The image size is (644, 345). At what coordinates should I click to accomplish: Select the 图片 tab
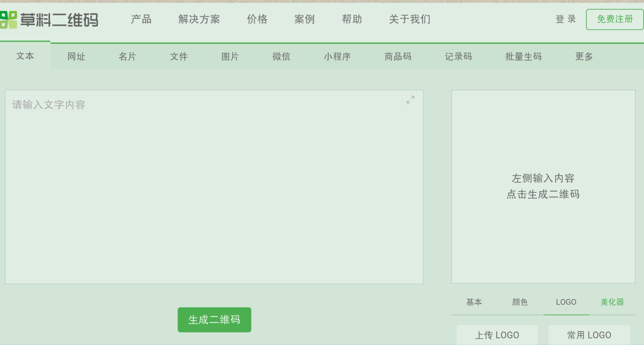230,56
